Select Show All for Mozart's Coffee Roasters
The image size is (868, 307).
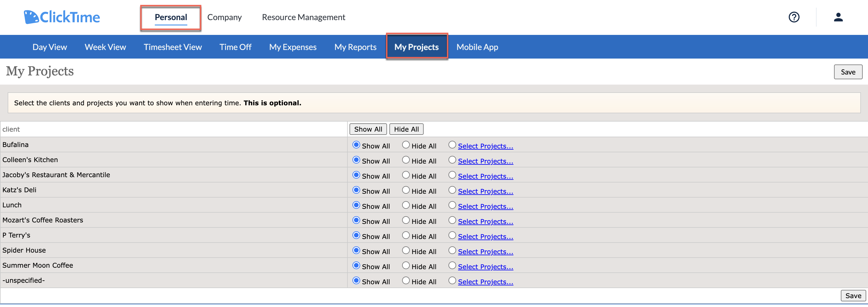click(x=356, y=220)
